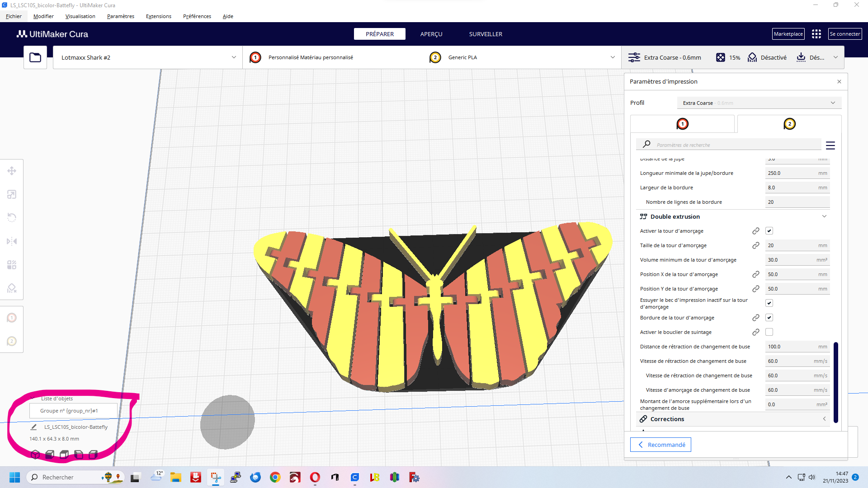Uncheck Activer la tour d'amorçage checkbox
The image size is (868, 488).
tap(769, 231)
